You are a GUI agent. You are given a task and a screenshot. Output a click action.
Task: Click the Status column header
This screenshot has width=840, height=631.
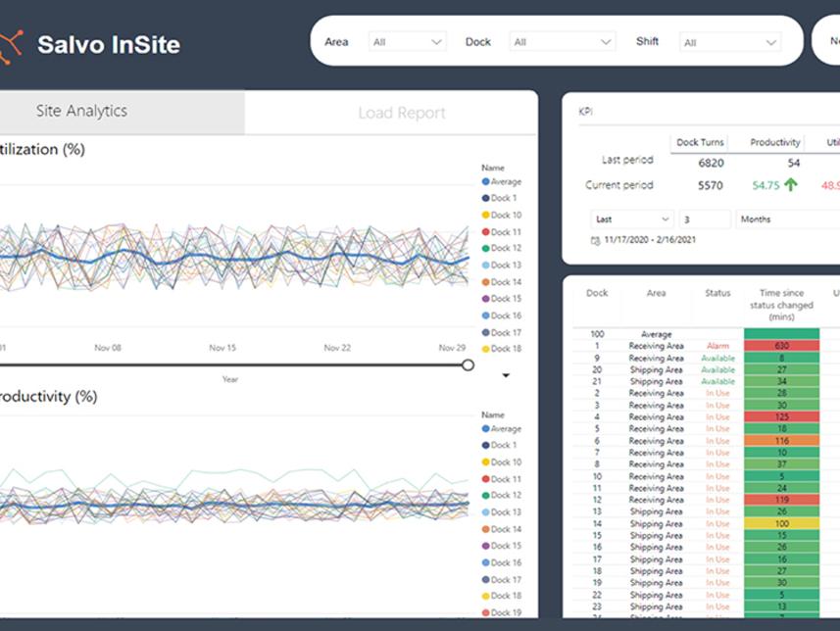pos(717,293)
